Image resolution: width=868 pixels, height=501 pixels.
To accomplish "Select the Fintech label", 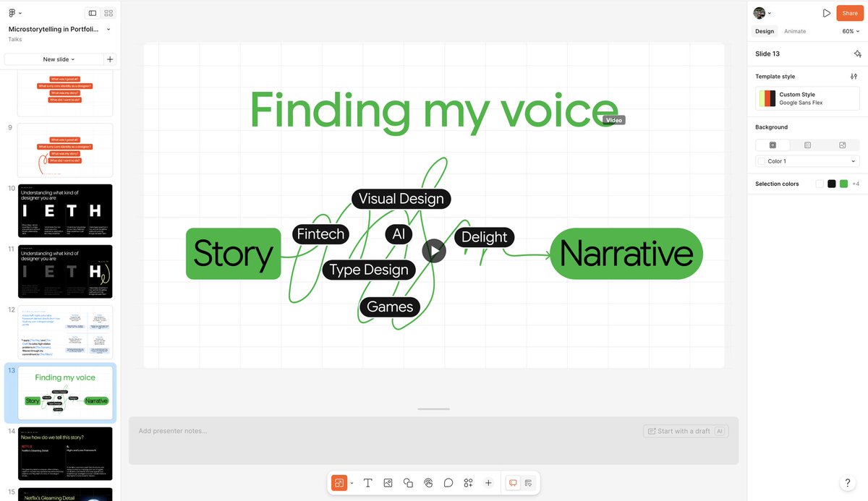I will [320, 234].
